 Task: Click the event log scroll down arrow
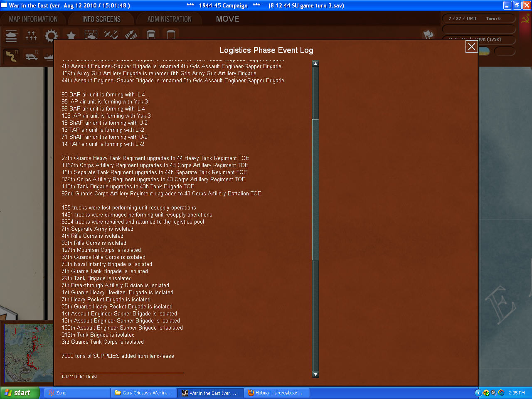pyautogui.click(x=315, y=374)
